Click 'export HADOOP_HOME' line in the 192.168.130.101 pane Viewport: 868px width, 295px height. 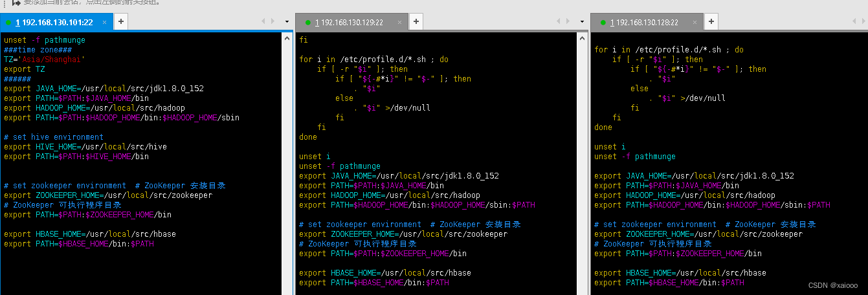95,107
